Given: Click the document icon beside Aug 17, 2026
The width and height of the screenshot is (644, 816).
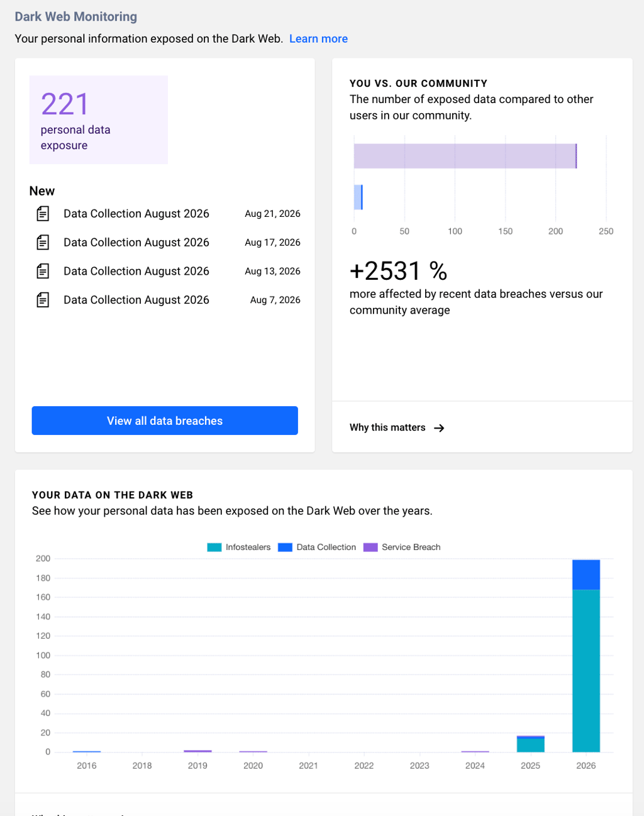Looking at the screenshot, I should 43,243.
